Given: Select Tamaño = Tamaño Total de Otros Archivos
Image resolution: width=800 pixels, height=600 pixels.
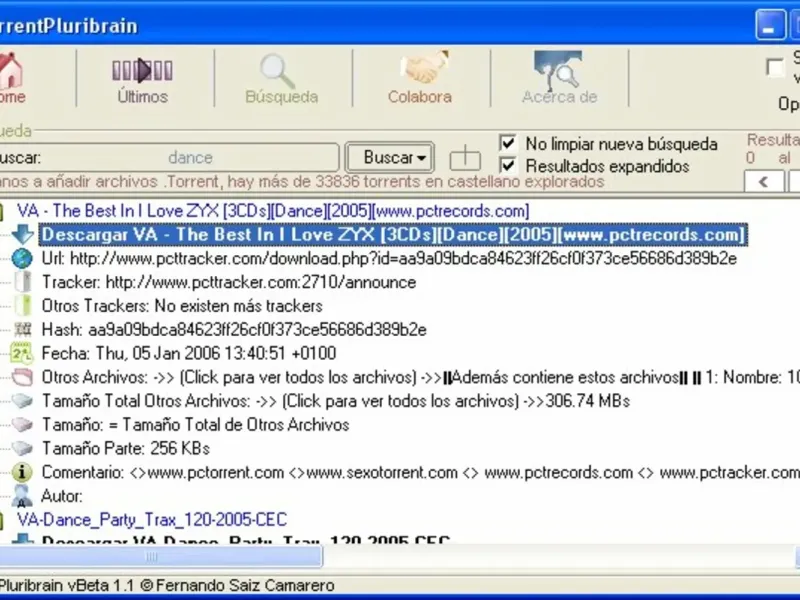Looking at the screenshot, I should (x=195, y=424).
